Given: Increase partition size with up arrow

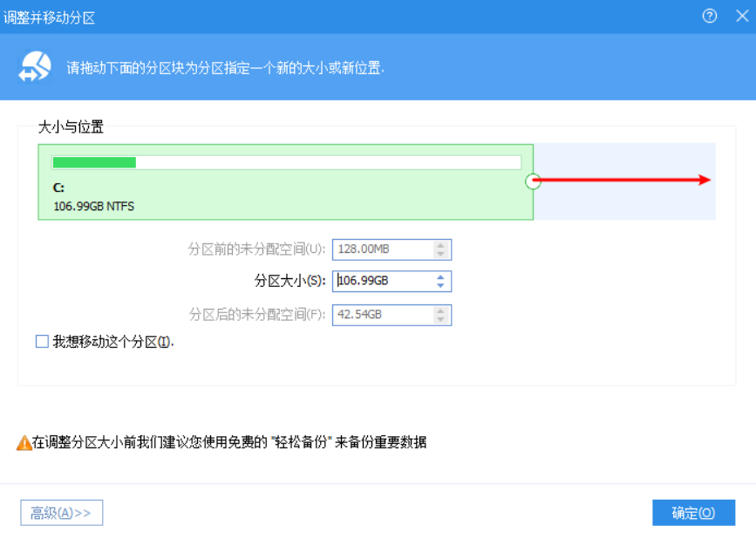Looking at the screenshot, I should (x=440, y=277).
